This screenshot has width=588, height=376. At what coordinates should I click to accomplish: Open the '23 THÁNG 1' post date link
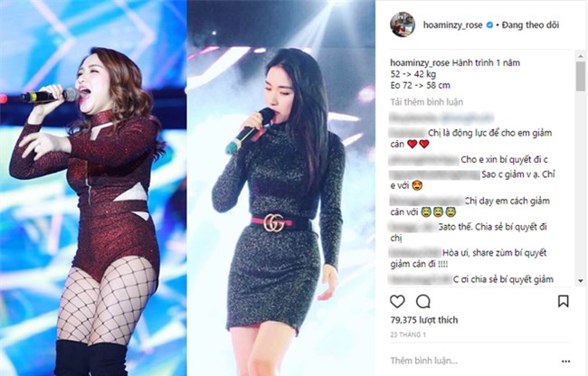tap(408, 334)
